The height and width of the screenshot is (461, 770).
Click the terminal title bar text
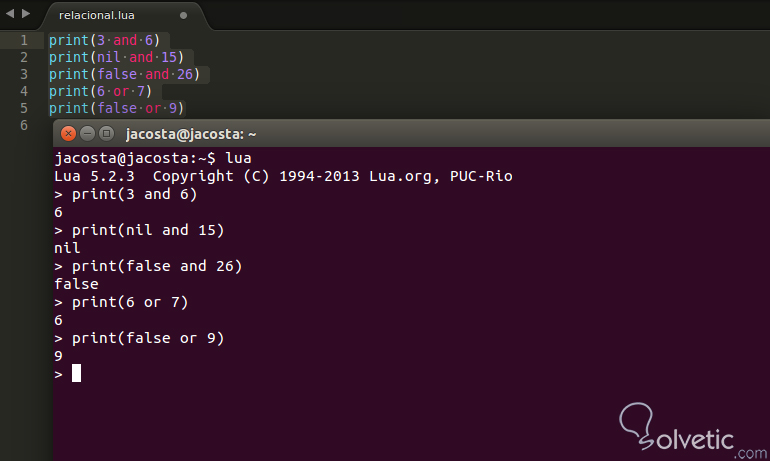pyautogui.click(x=191, y=133)
